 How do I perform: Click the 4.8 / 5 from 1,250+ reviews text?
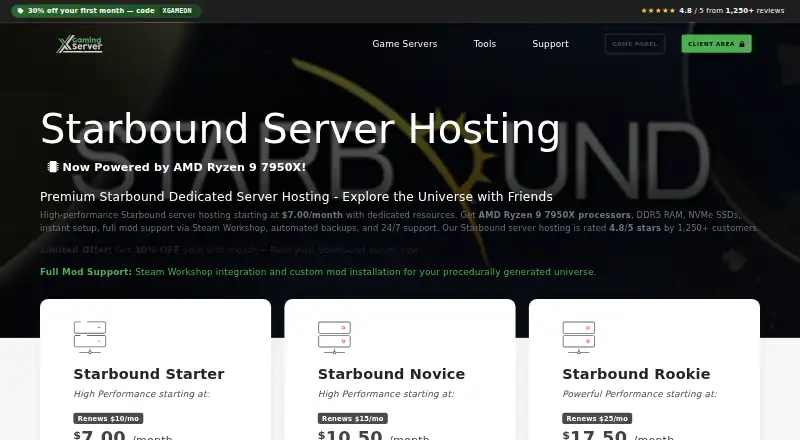click(x=732, y=11)
